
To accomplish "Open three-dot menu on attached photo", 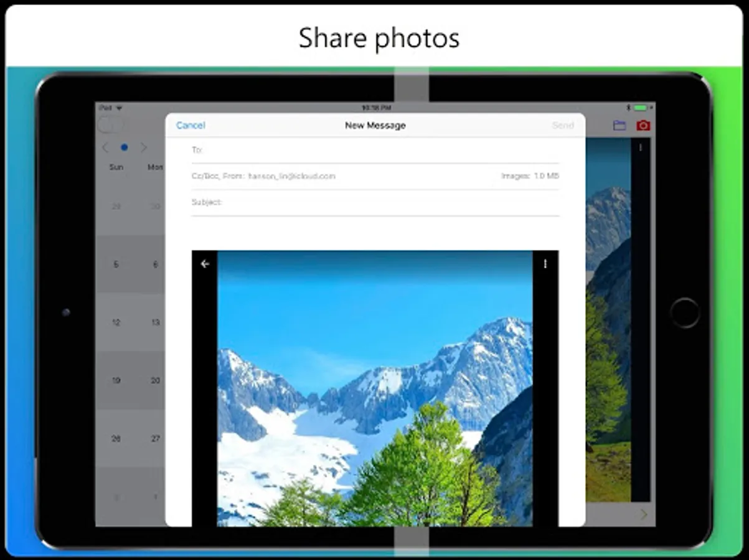I will coord(545,264).
